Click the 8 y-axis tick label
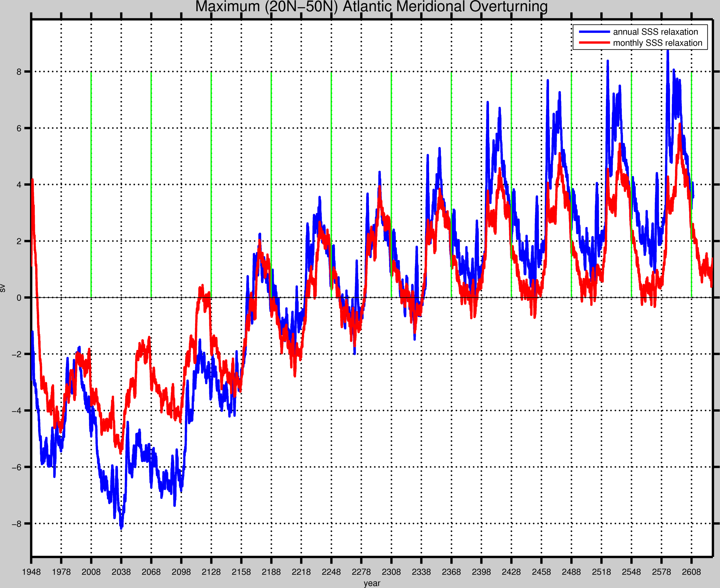720x588 pixels. click(x=19, y=72)
